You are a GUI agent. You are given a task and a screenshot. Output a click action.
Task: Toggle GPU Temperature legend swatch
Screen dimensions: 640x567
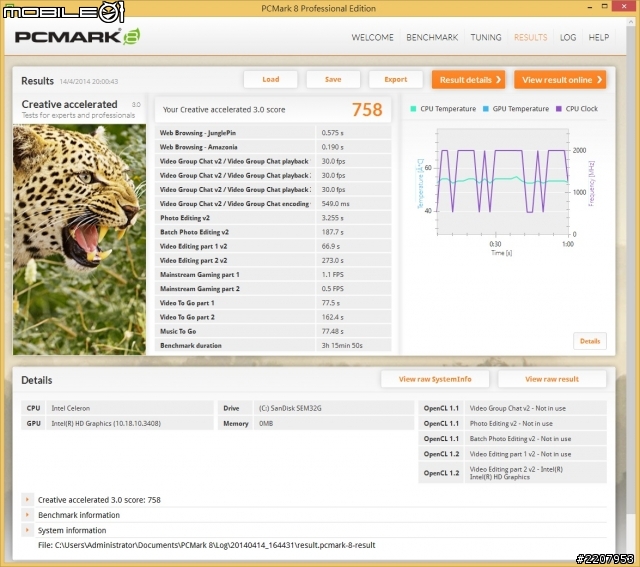pos(486,109)
